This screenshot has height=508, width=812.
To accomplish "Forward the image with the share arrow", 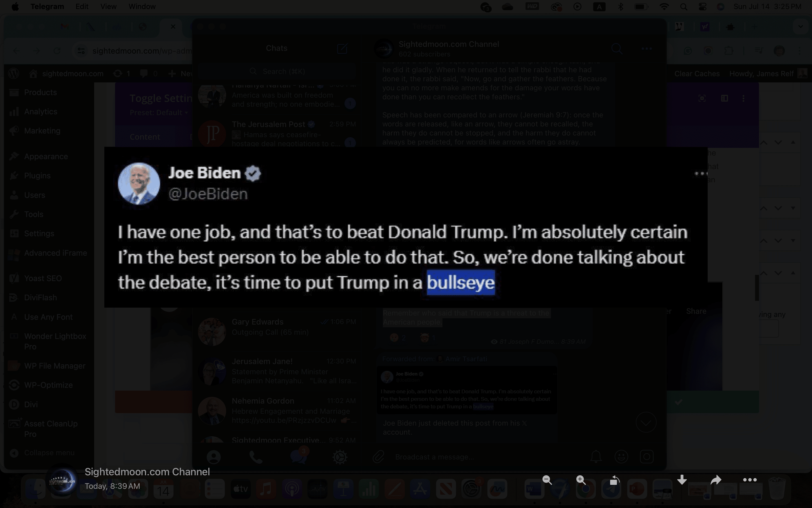I will (716, 480).
